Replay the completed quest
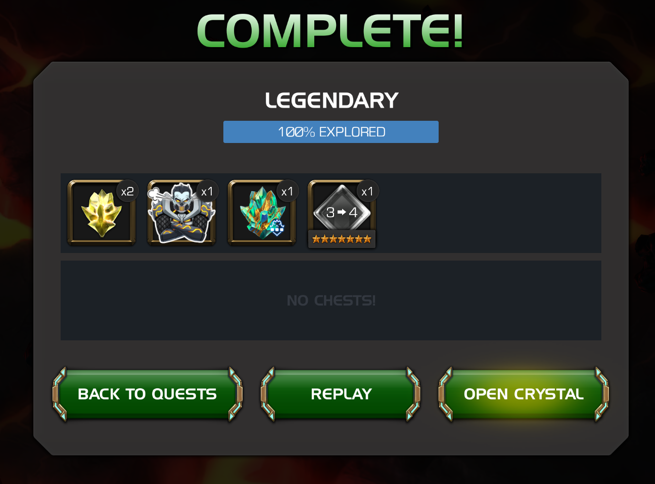The height and width of the screenshot is (484, 655). tap(341, 394)
